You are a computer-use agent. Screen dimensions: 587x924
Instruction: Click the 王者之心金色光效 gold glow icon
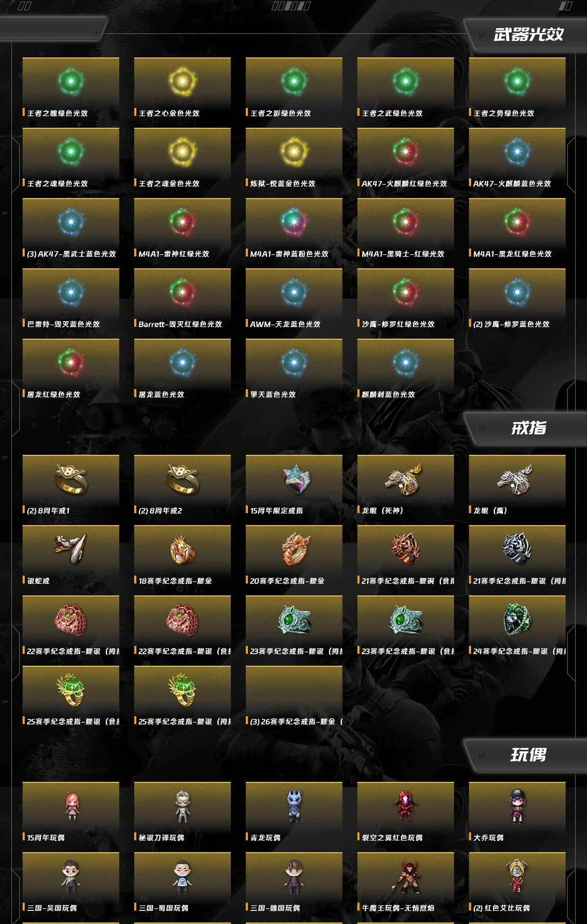(182, 81)
